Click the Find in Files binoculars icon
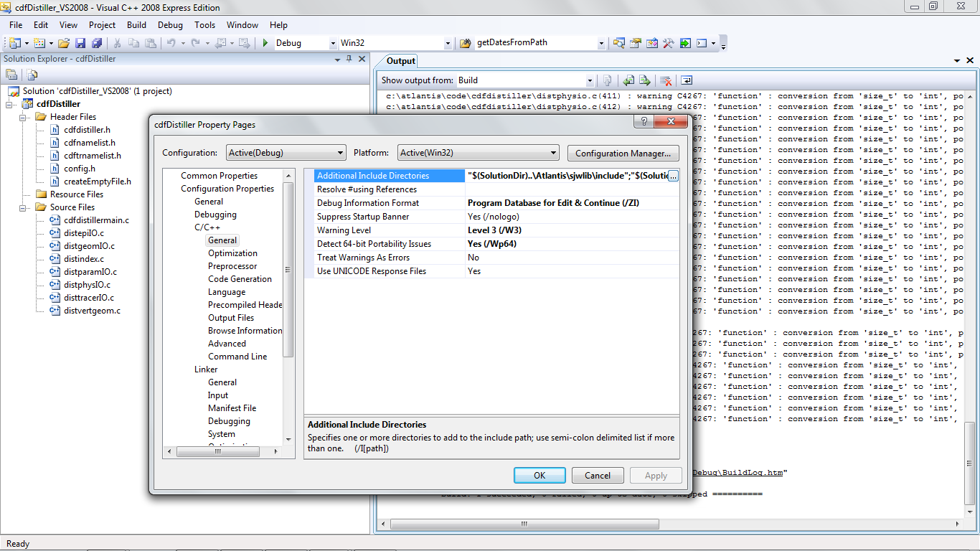Image resolution: width=980 pixels, height=551 pixels. 618,43
